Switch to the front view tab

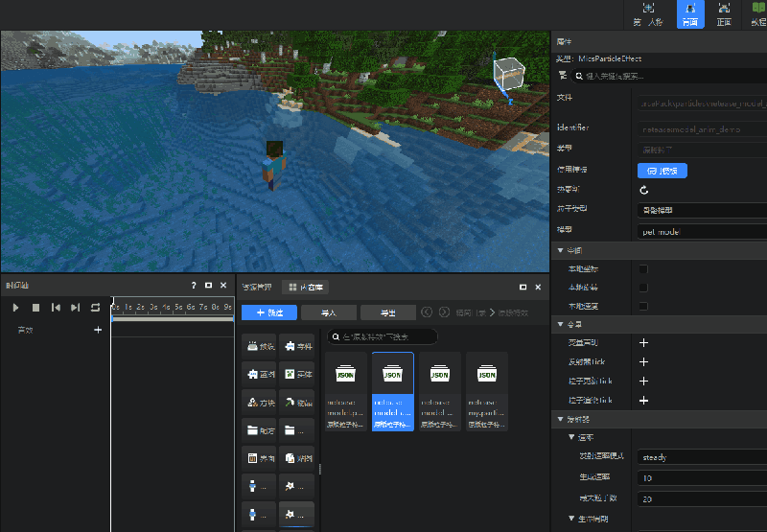[724, 13]
